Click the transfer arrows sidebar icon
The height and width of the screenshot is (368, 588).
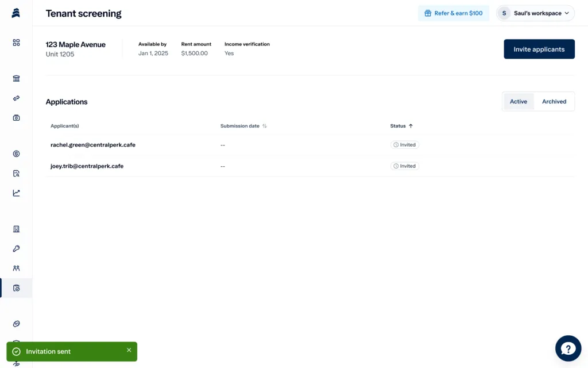pos(16,98)
